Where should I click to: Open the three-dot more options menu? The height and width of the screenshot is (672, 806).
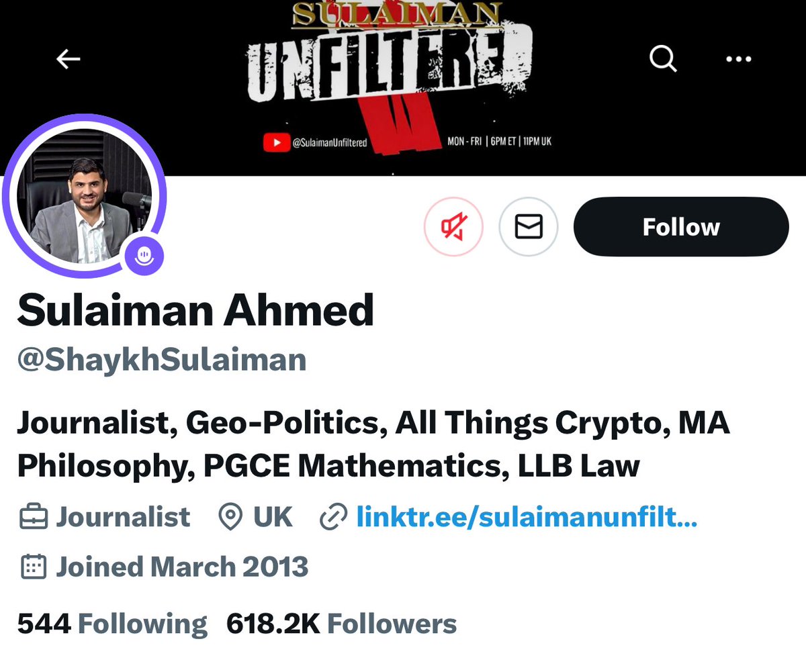point(738,60)
